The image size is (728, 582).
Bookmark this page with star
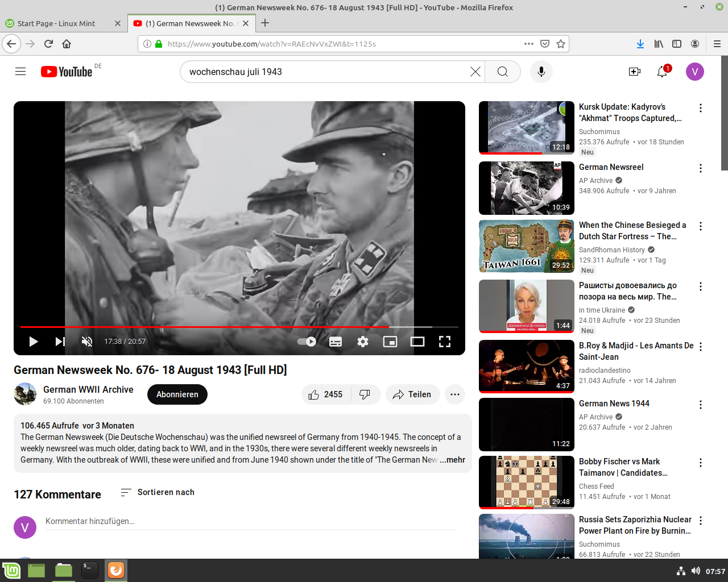click(x=561, y=44)
